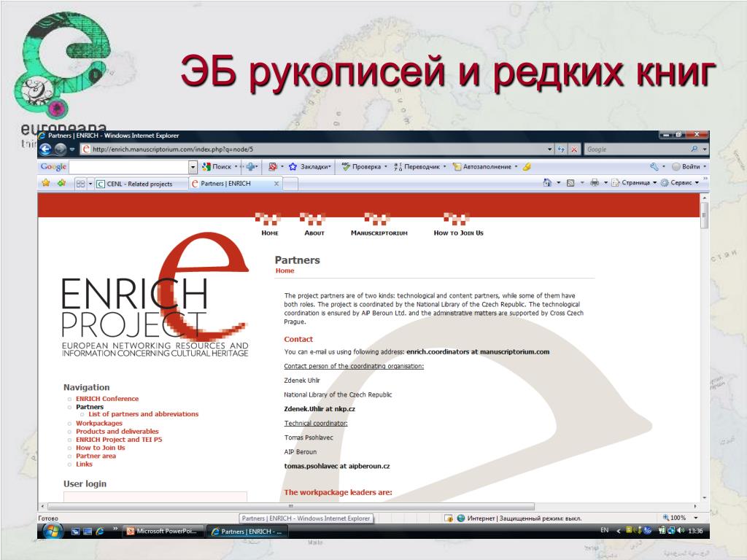Click the Refresh page icon in address bar
The image size is (747, 560).
pos(561,149)
